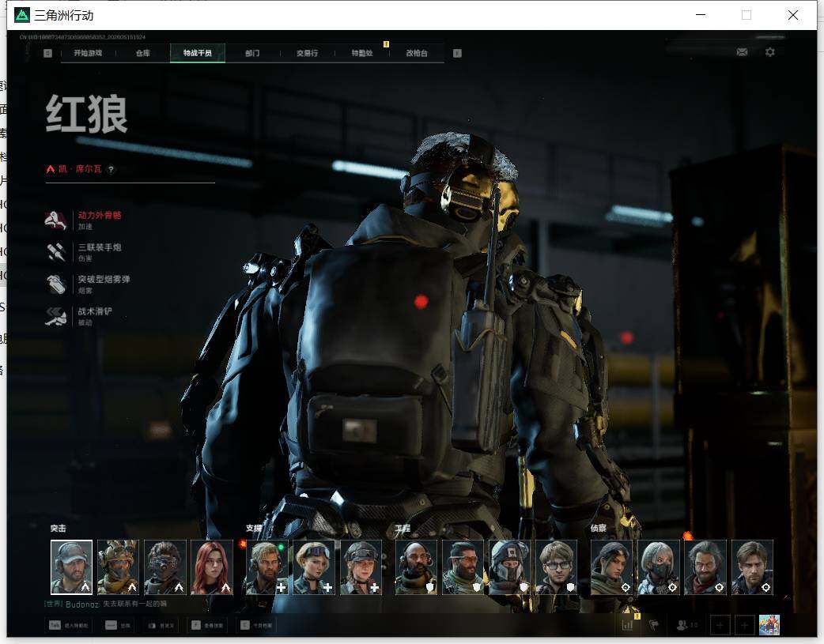824x644 pixels.
Task: Click the 动力外骨骼 skill name text
Action: tap(100, 216)
